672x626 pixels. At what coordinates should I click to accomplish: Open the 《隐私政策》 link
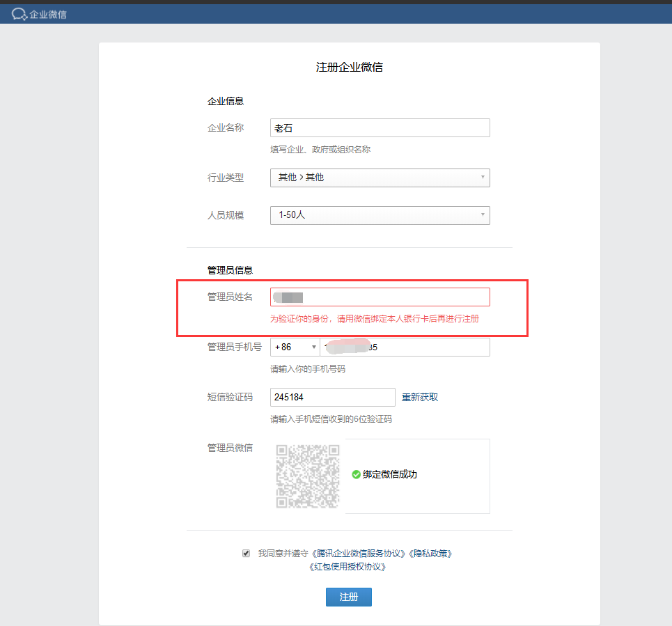(430, 553)
